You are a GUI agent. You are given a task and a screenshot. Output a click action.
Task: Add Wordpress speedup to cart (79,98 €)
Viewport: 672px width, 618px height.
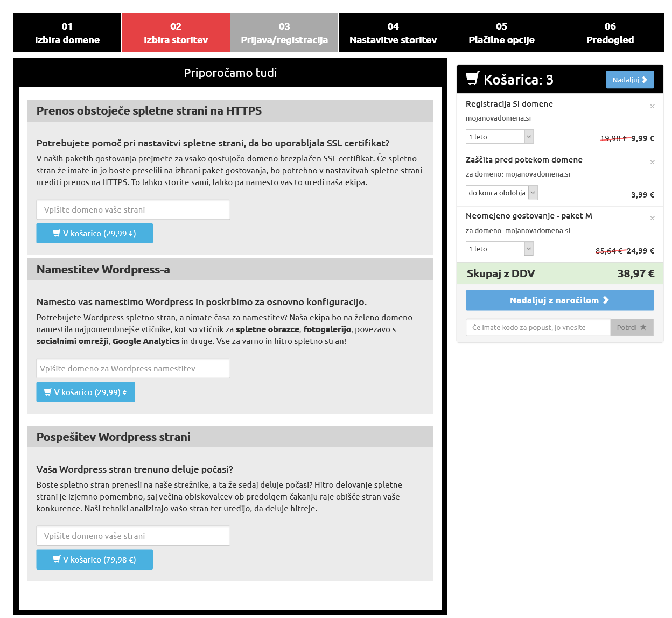tap(95, 560)
